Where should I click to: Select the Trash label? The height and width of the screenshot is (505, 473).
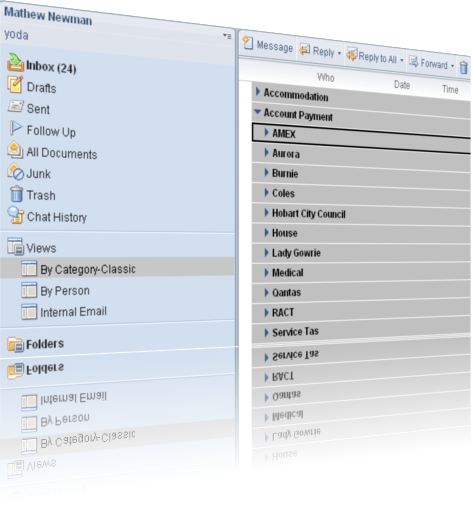coord(41,195)
